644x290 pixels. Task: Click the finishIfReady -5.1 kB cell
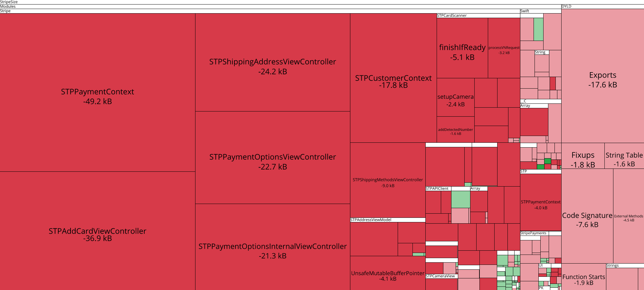(x=462, y=48)
